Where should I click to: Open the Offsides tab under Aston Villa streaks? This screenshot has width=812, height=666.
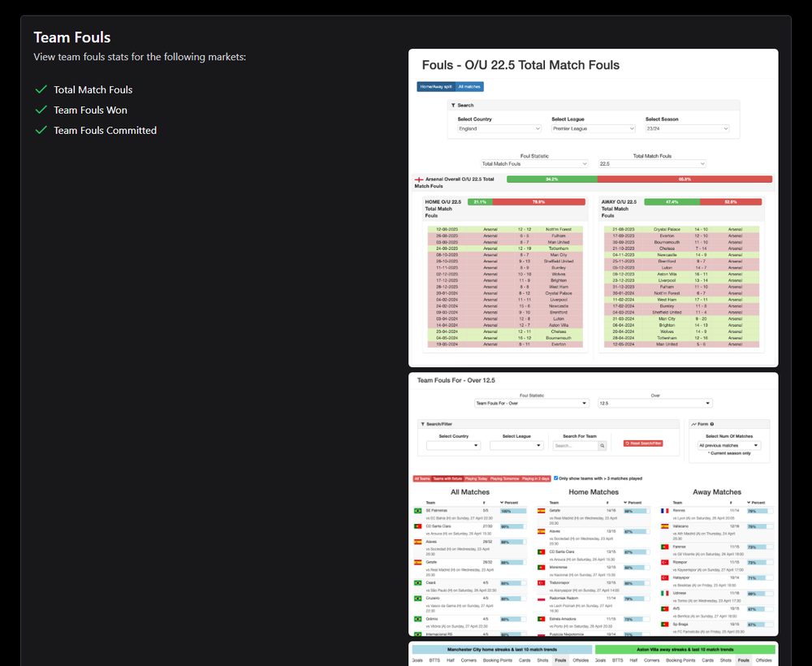(x=764, y=660)
